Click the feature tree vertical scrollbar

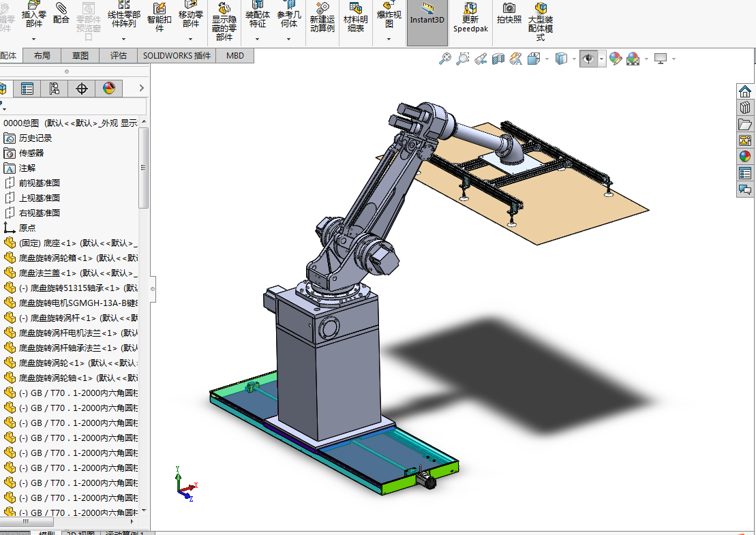click(143, 168)
